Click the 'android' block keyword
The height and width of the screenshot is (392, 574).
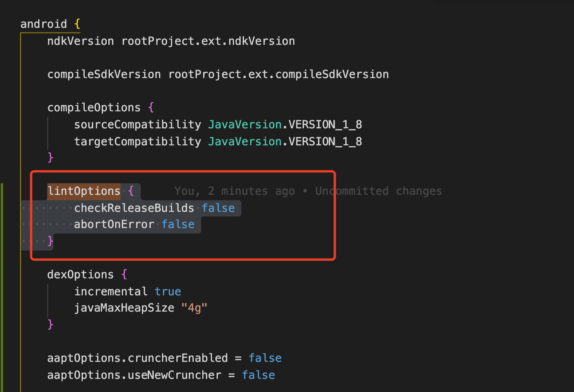[x=44, y=24]
